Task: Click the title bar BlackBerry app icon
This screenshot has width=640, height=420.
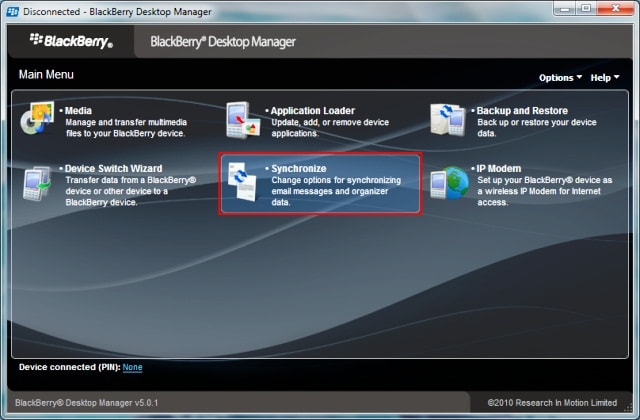Action: (13, 11)
